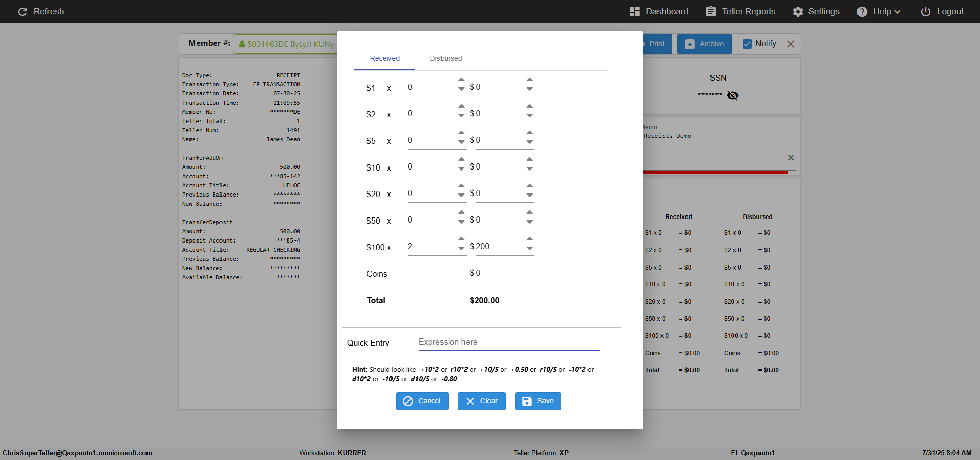Toggle SSN visibility eye icon

tap(732, 95)
